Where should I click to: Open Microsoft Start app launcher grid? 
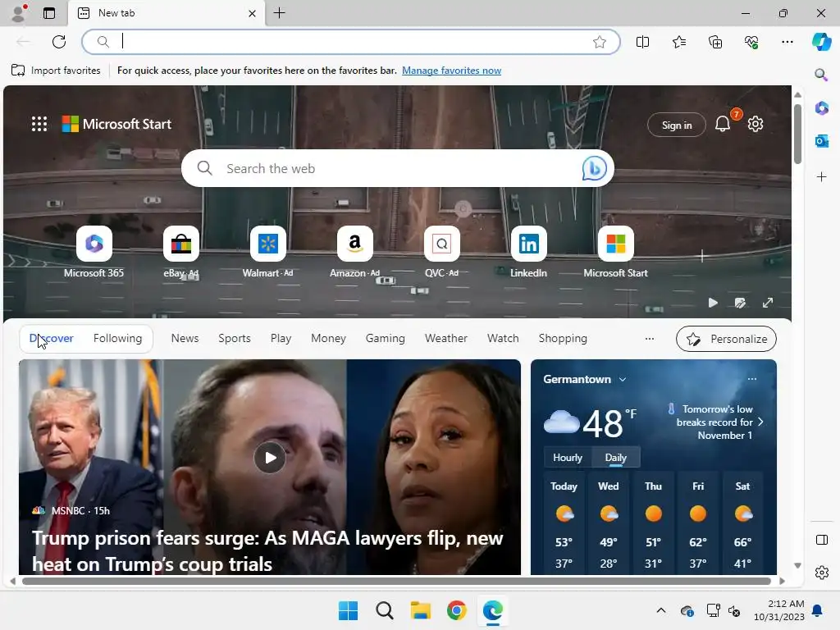click(39, 124)
